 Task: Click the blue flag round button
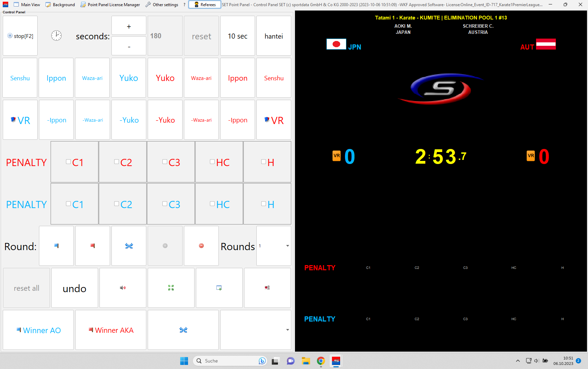click(x=56, y=246)
